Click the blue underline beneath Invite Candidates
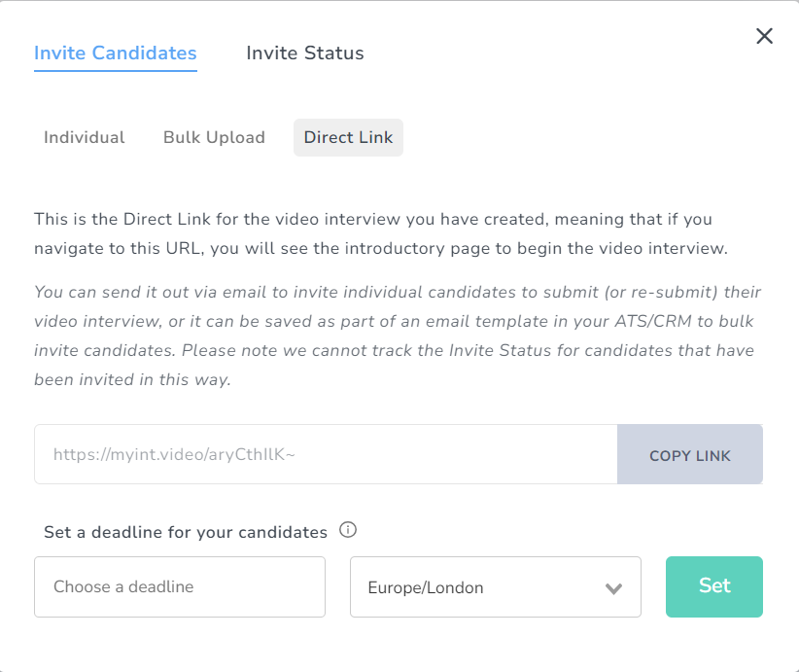Image resolution: width=799 pixels, height=672 pixels. click(116, 71)
